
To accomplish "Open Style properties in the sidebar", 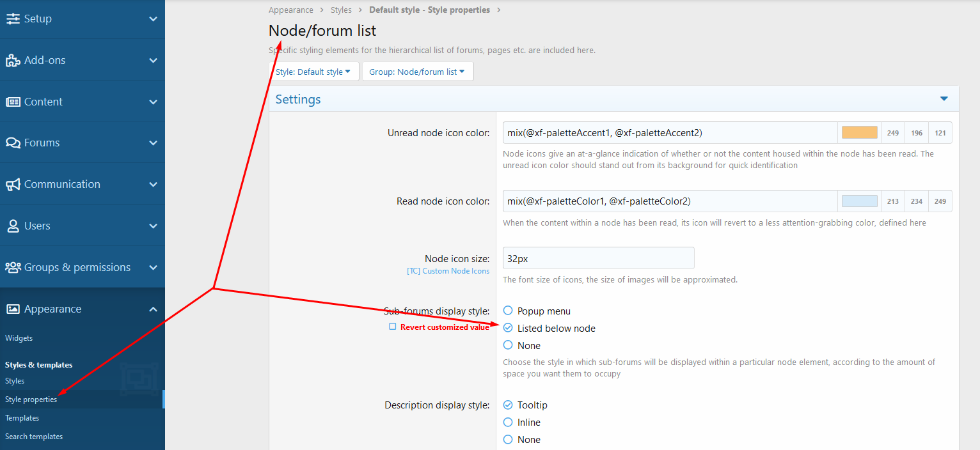I will 31,400.
